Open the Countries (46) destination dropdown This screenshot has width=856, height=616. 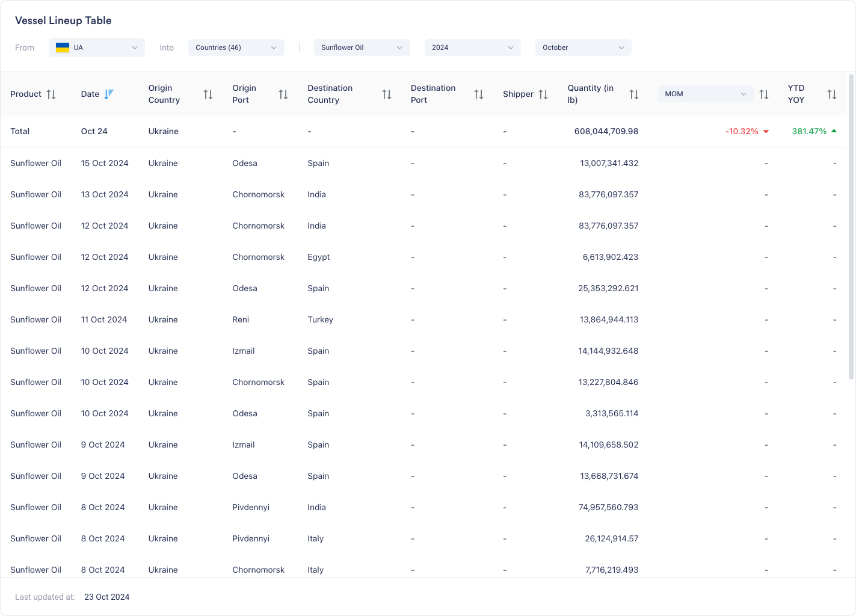[x=236, y=48]
